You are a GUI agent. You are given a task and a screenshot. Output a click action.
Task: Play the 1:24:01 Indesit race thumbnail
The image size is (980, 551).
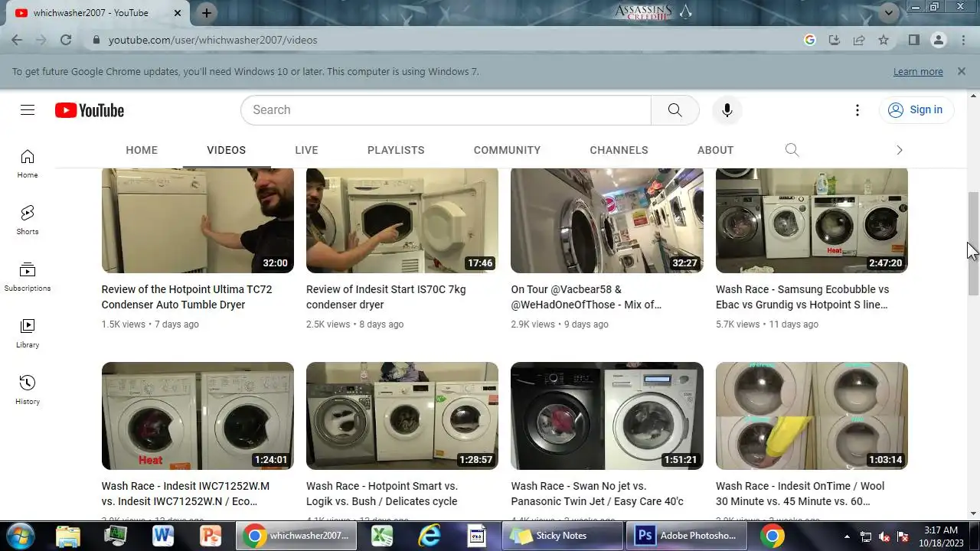(x=198, y=416)
